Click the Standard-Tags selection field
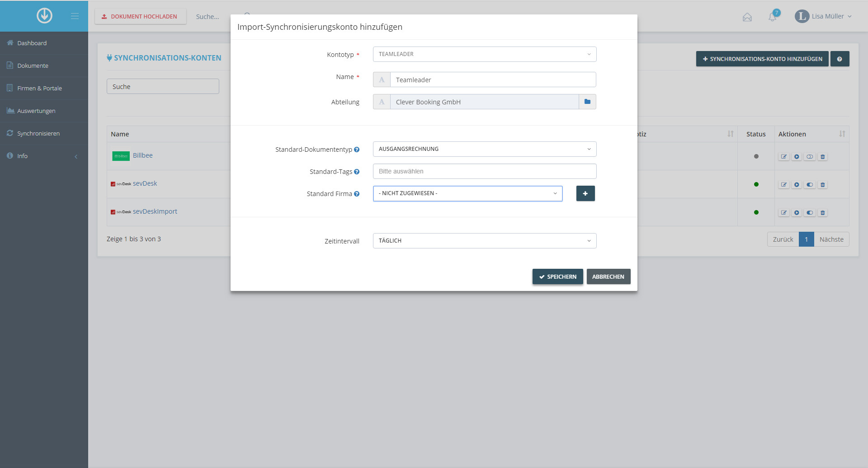Viewport: 868px width, 468px height. (x=485, y=171)
